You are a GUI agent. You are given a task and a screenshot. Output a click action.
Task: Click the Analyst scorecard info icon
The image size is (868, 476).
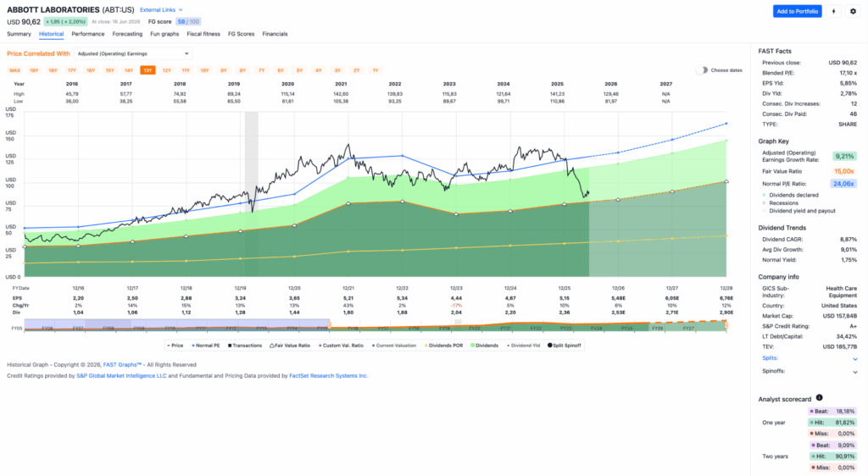820,397
